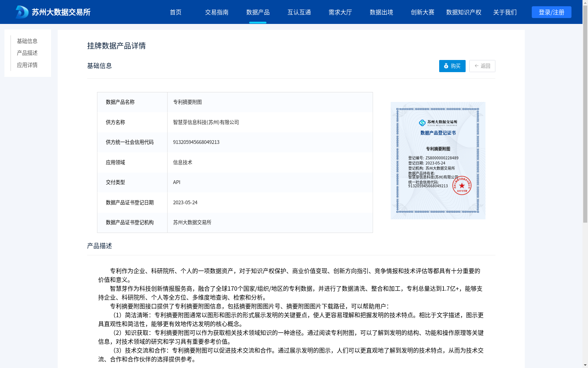
Task: Select the API delivery type value
Action: [177, 182]
